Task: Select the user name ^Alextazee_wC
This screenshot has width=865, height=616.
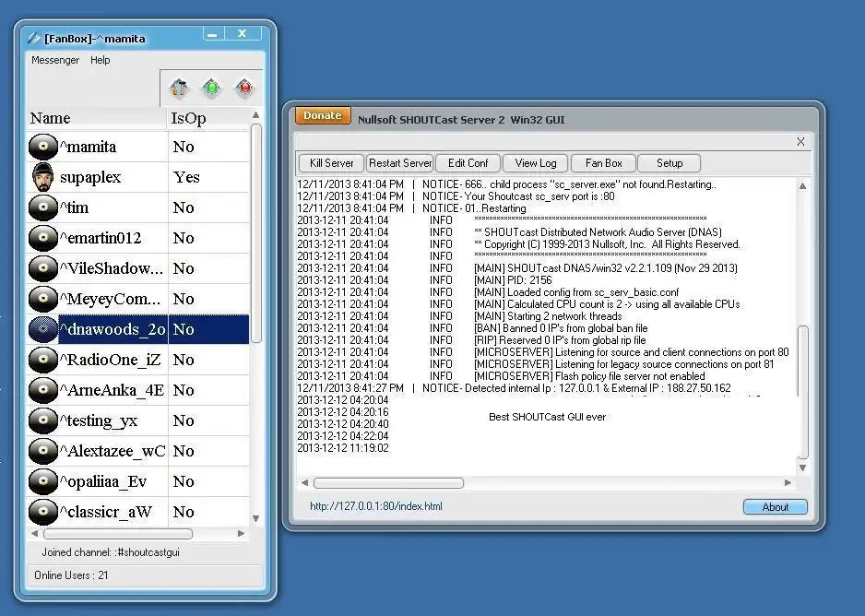Action: click(113, 451)
